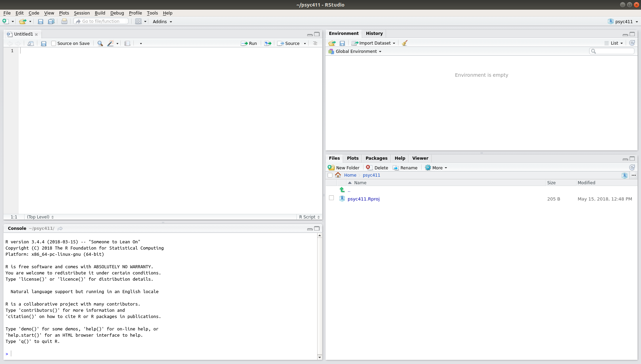Click the Re-run previous region icon

(x=268, y=44)
